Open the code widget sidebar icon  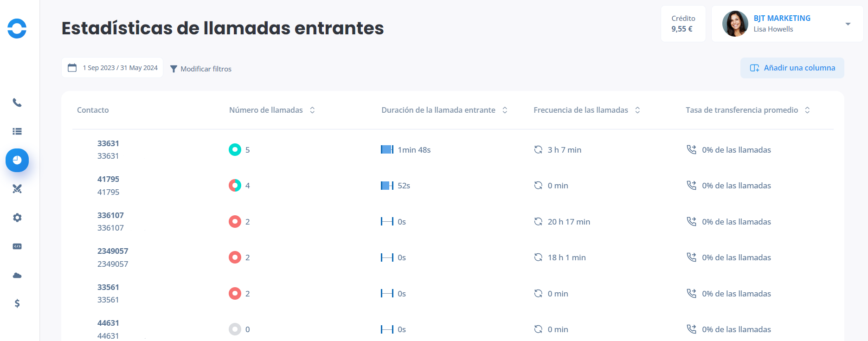17,246
